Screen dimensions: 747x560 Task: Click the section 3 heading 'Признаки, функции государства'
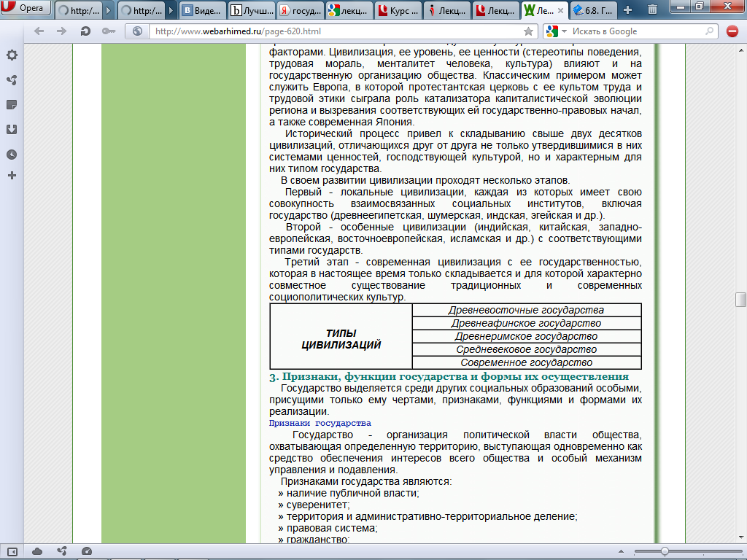pos(449,377)
